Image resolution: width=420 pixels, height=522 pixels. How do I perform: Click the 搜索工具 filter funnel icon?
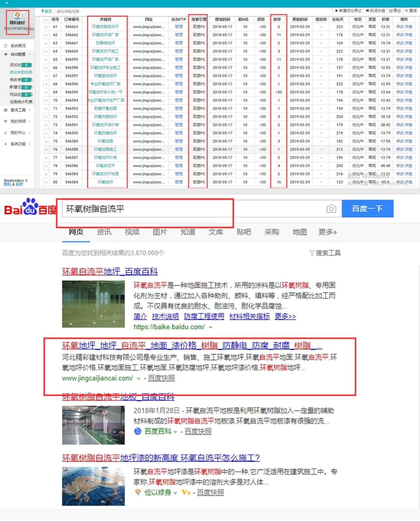[312, 253]
